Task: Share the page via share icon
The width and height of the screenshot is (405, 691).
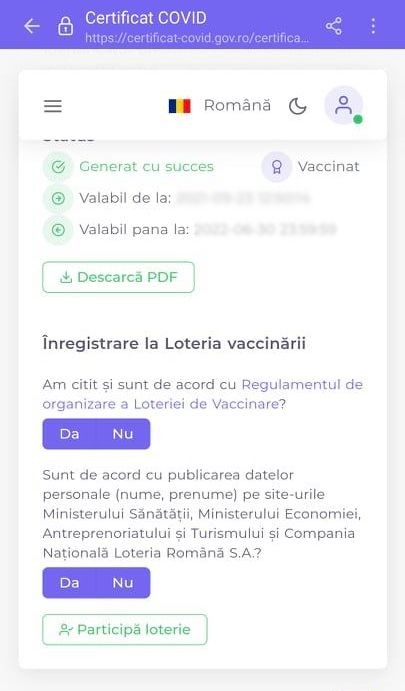Action: pyautogui.click(x=334, y=26)
